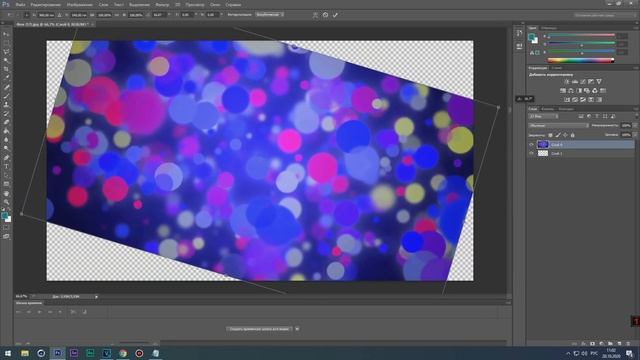Select the Move tool
The height and width of the screenshot is (360, 640).
pos(6,34)
